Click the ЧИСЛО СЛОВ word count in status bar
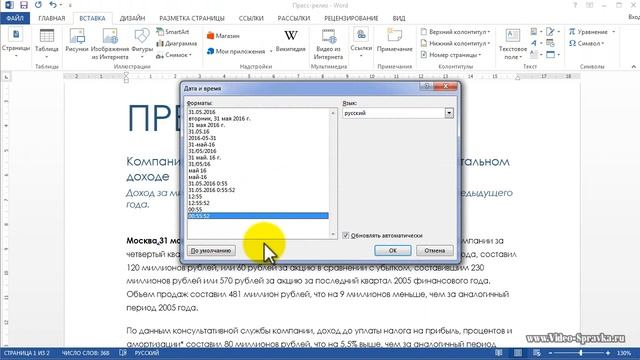 click(x=86, y=353)
